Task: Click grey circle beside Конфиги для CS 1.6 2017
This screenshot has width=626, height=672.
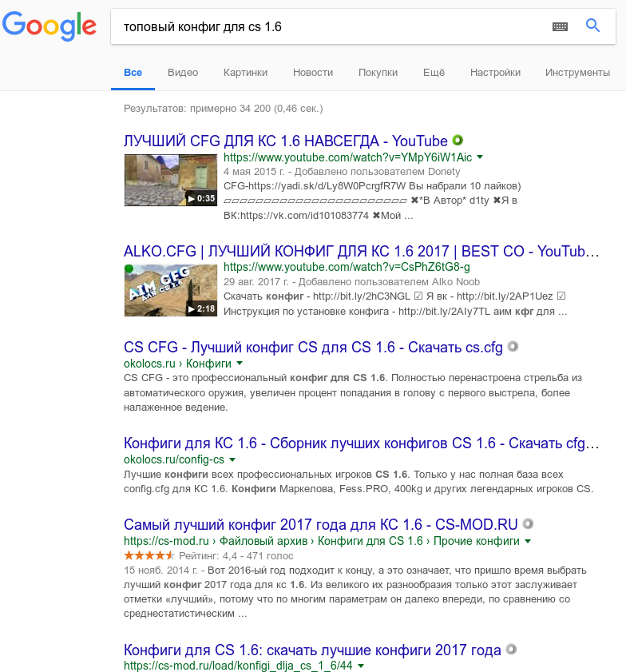Action: point(511,650)
